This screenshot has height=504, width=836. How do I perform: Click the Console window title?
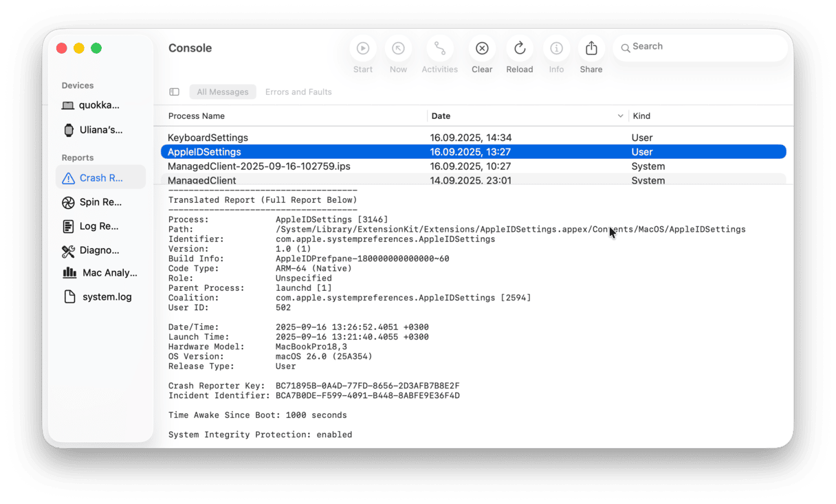tap(190, 48)
